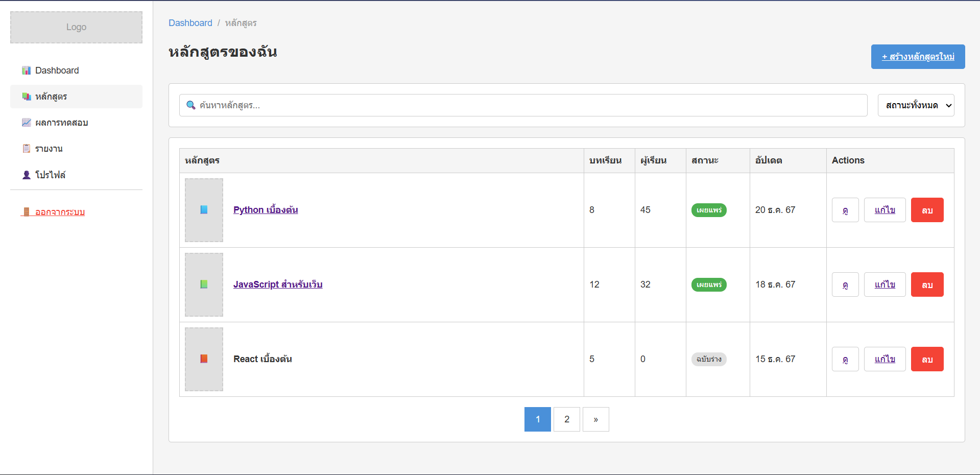Open the Python เบื้องต้น course link
The width and height of the screenshot is (980, 475).
[x=266, y=210]
